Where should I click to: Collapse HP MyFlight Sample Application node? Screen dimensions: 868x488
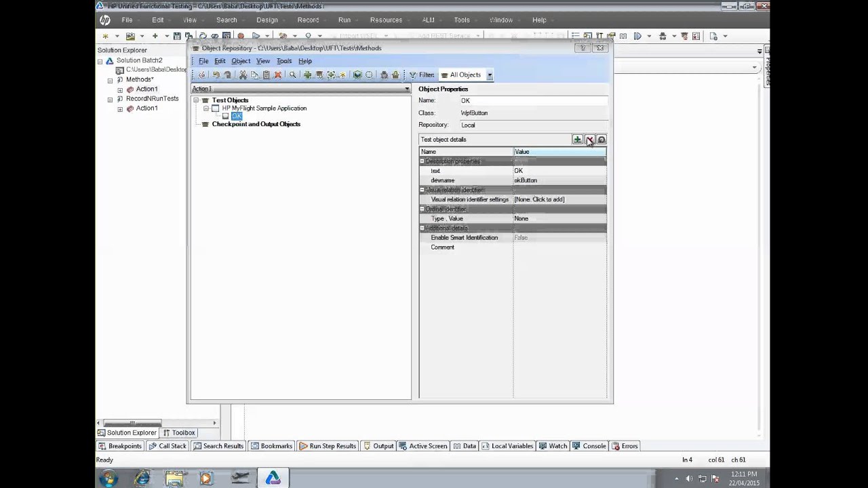click(206, 108)
